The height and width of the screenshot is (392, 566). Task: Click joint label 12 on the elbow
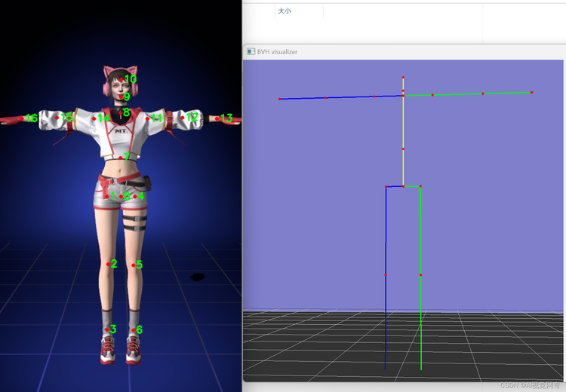point(192,117)
